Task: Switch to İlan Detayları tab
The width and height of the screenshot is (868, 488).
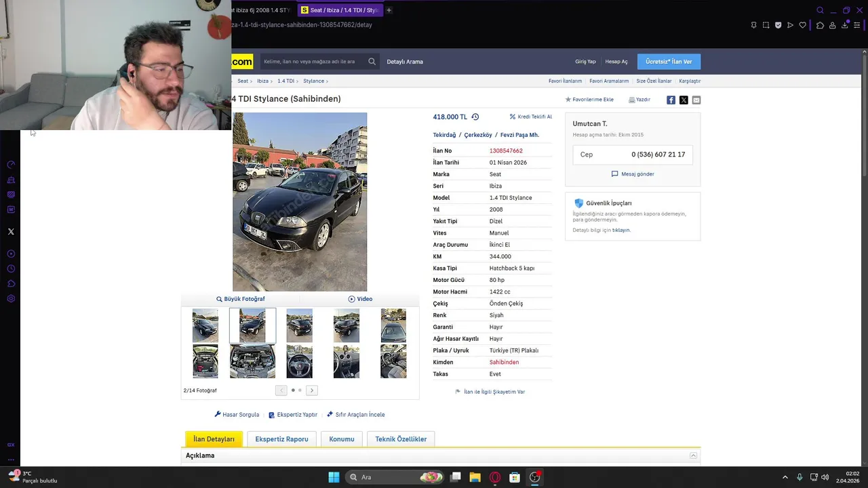Action: (214, 439)
